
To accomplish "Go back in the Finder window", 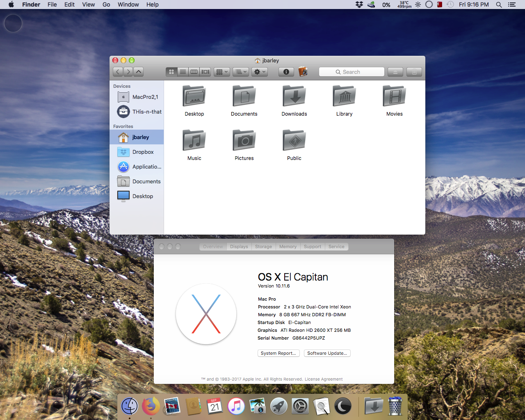I will coord(118,72).
